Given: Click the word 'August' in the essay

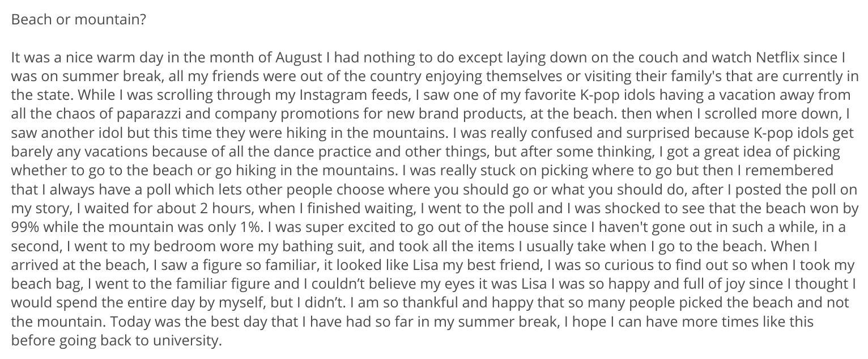Looking at the screenshot, I should coord(299,57).
